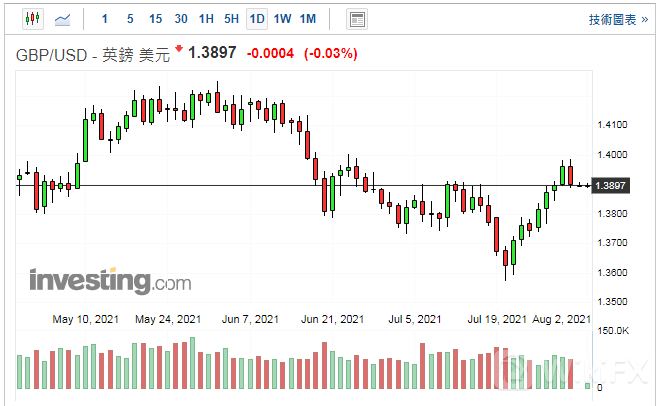Screen dimensions: 659x406
Task: Open the 技術圖表 technical chart link
Action: point(612,19)
